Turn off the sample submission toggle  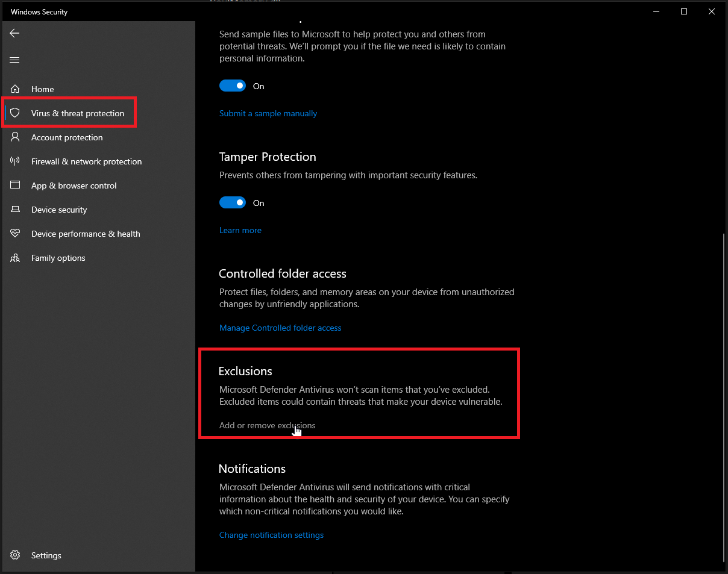tap(233, 86)
